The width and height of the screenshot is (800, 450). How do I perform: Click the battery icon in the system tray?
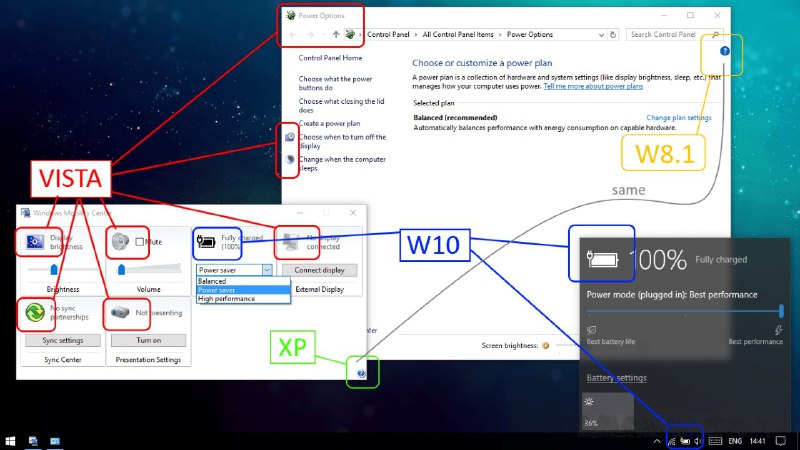tap(686, 440)
